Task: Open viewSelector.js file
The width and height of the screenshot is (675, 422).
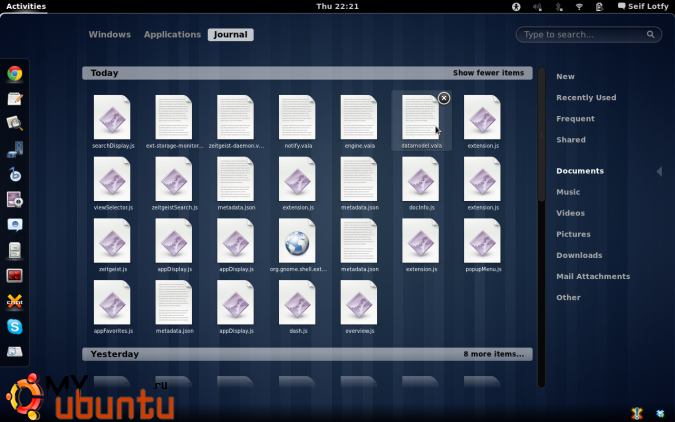Action: (112, 183)
